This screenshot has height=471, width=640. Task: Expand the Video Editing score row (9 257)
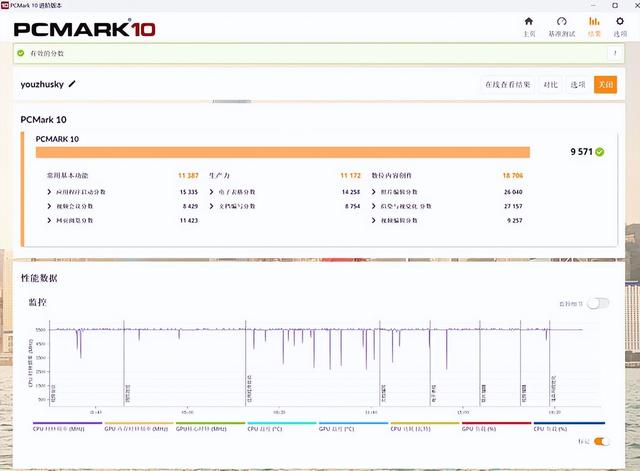click(x=373, y=220)
